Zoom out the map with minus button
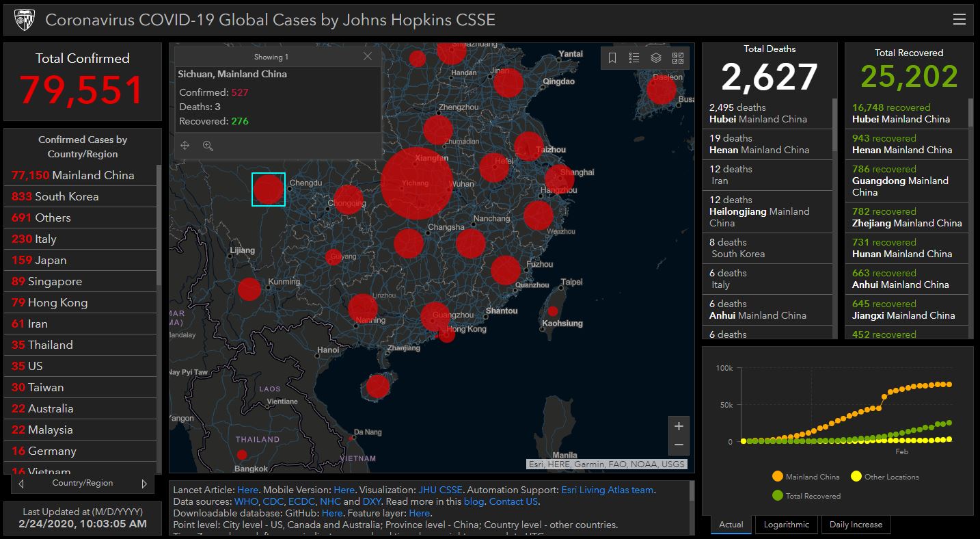Screen dimensions: 980x539 click(x=679, y=445)
